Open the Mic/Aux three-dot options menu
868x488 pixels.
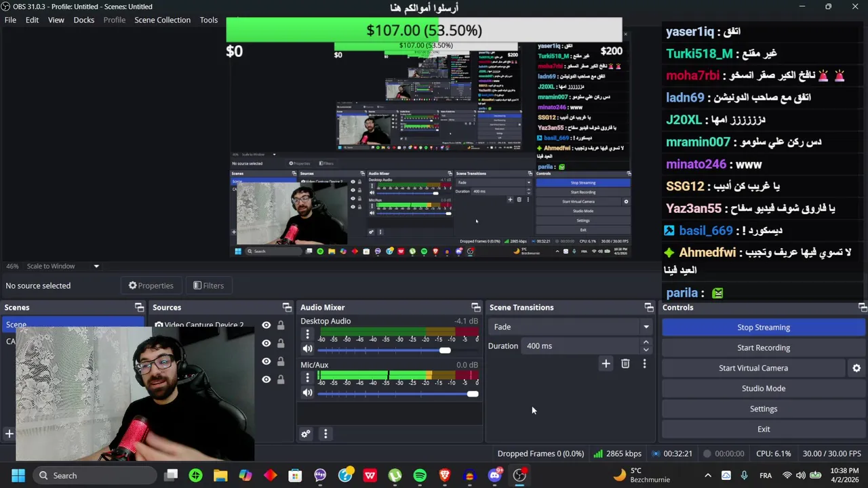tap(307, 378)
